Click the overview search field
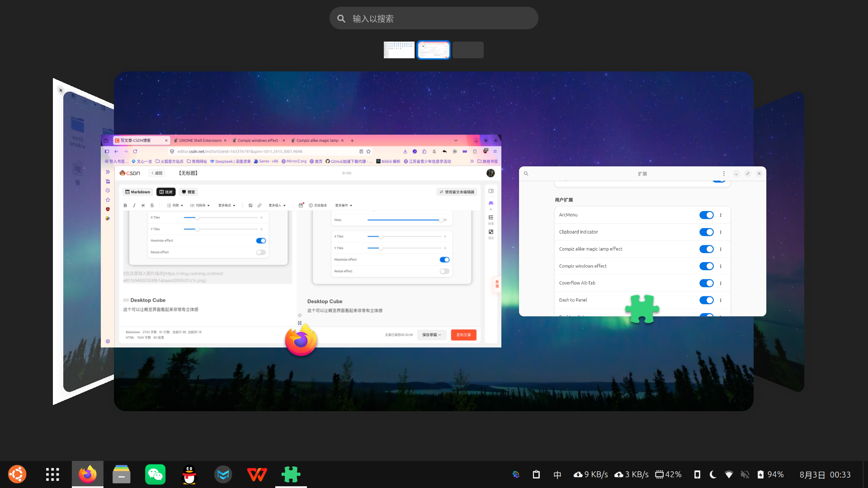Screen dimensions: 868x488 pyautogui.click(x=434, y=19)
